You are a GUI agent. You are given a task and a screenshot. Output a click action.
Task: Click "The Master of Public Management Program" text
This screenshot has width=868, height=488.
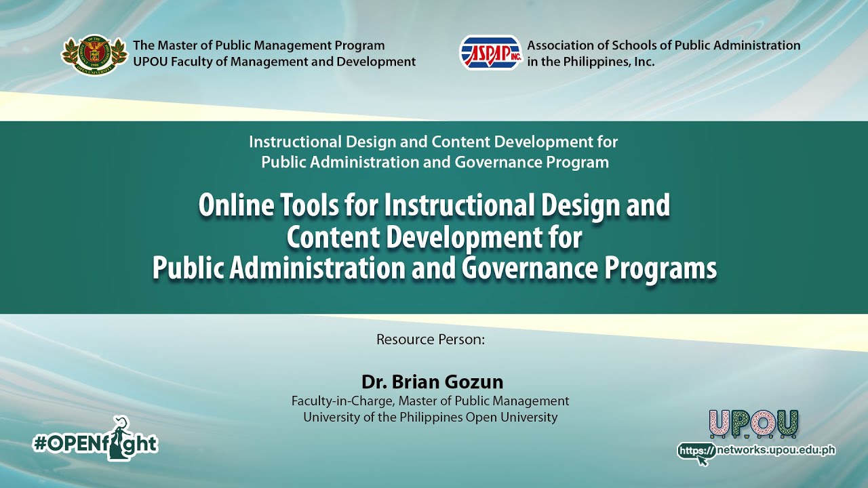tap(258, 45)
